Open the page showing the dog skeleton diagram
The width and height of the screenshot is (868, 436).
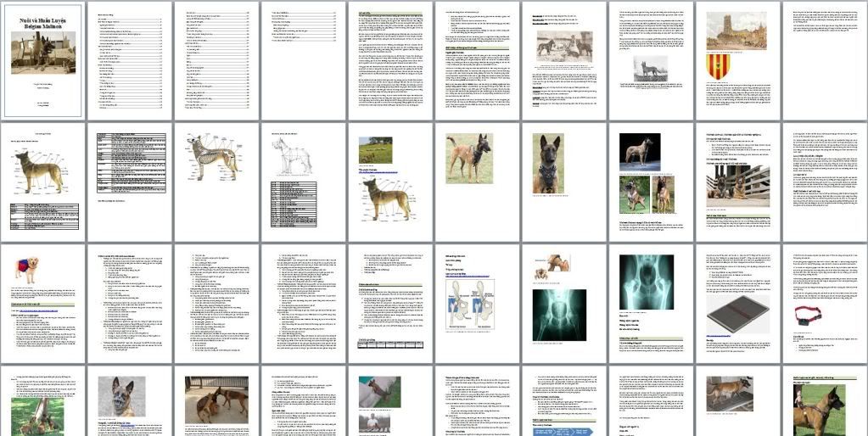pyautogui.click(x=217, y=182)
